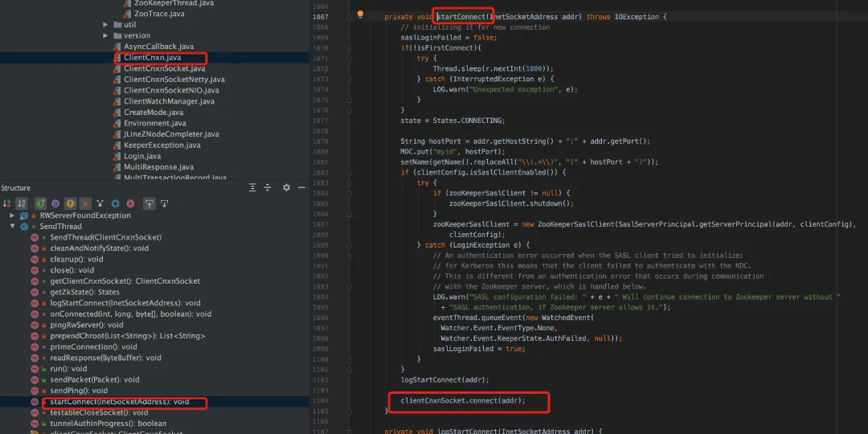This screenshot has height=434, width=868.
Task: Click Collapse All in Structure panel header
Action: pos(268,187)
